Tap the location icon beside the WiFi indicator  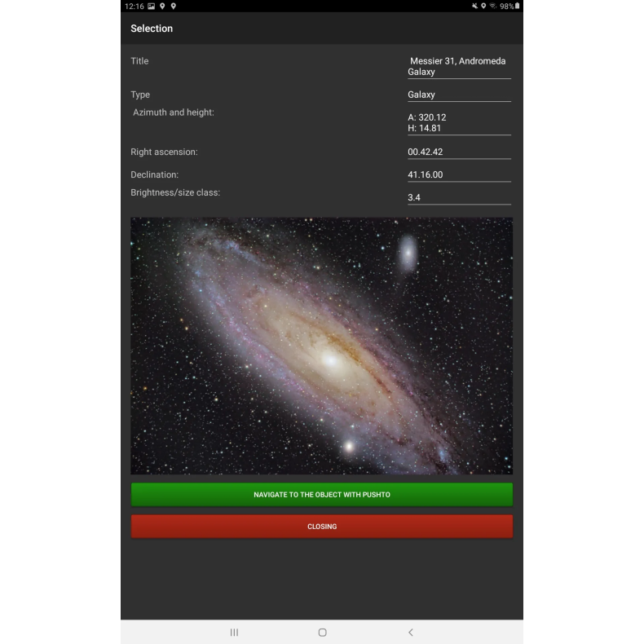[483, 6]
